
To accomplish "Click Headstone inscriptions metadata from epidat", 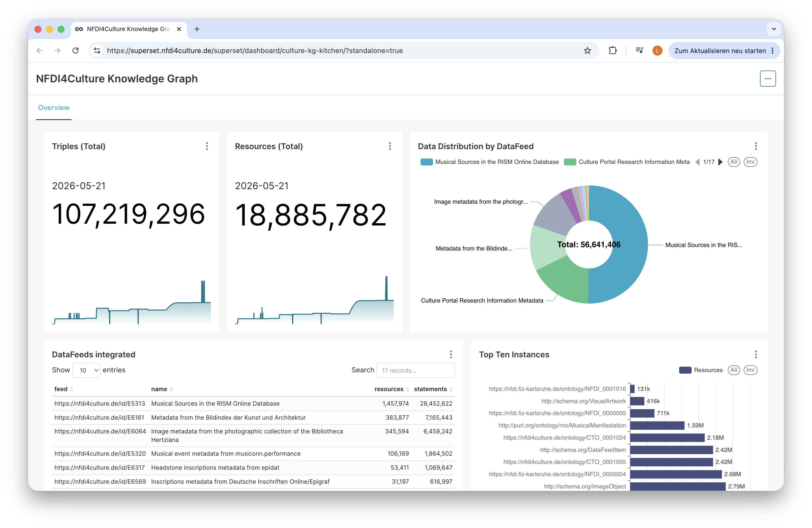I will [x=215, y=467].
